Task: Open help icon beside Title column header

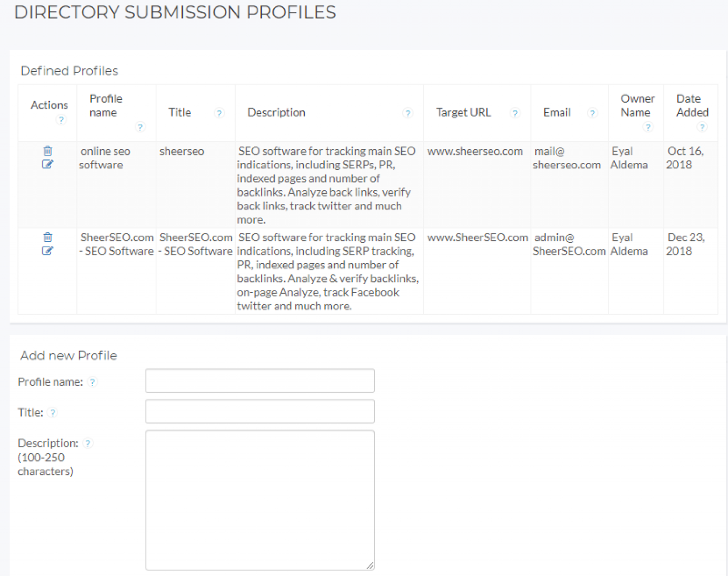Action: pos(219,113)
